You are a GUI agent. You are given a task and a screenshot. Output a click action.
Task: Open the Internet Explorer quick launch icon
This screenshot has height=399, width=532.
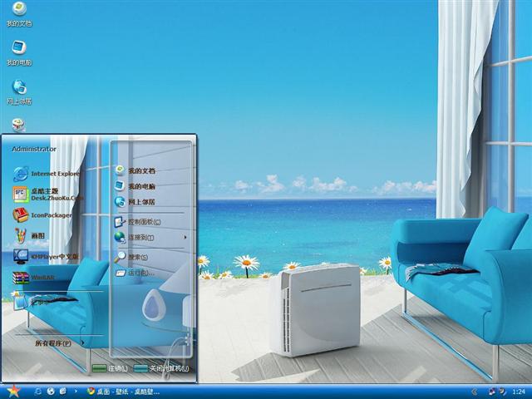(38, 392)
